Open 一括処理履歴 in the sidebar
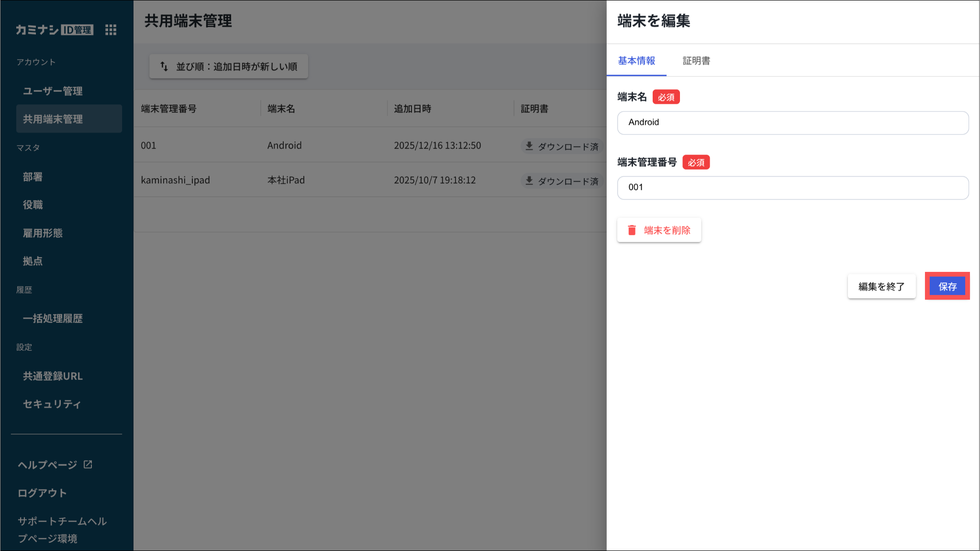This screenshot has width=980, height=551. pyautogui.click(x=53, y=318)
